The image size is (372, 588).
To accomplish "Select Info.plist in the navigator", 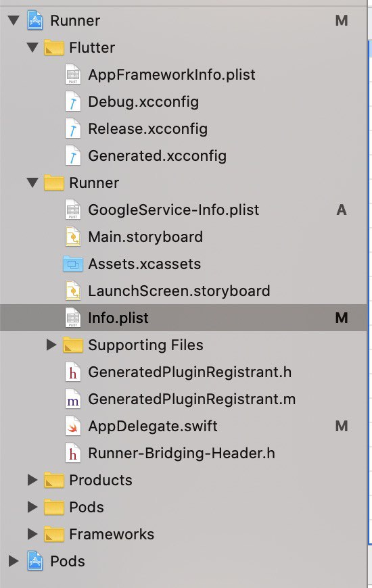I will coord(183,318).
